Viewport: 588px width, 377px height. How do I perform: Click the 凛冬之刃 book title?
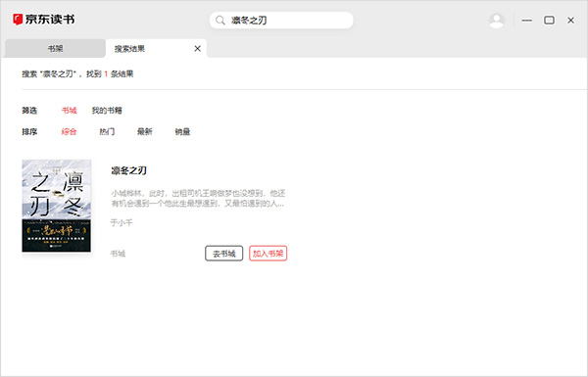(x=128, y=170)
